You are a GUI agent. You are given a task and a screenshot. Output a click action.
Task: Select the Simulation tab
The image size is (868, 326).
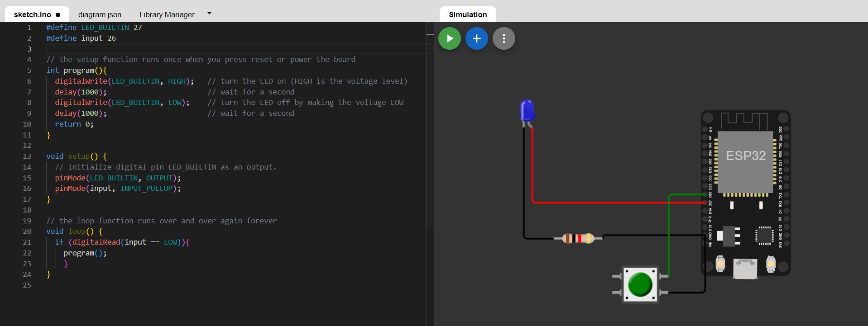click(x=468, y=14)
